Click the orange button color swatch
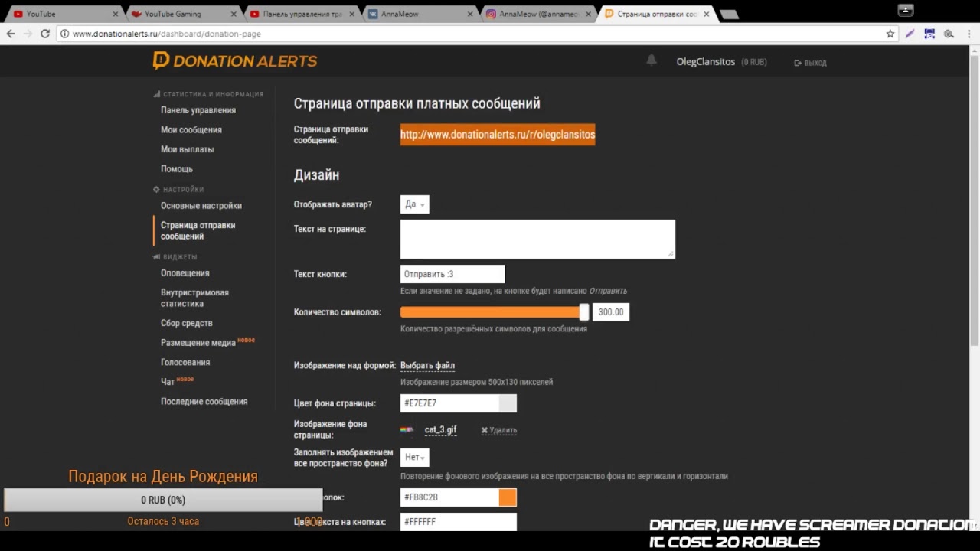This screenshot has width=980, height=551. (x=508, y=497)
